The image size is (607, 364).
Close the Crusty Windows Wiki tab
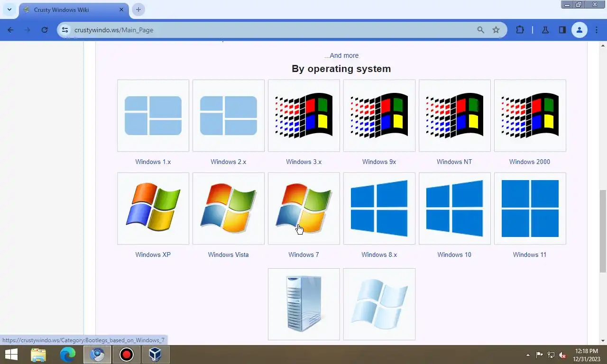pyautogui.click(x=121, y=9)
